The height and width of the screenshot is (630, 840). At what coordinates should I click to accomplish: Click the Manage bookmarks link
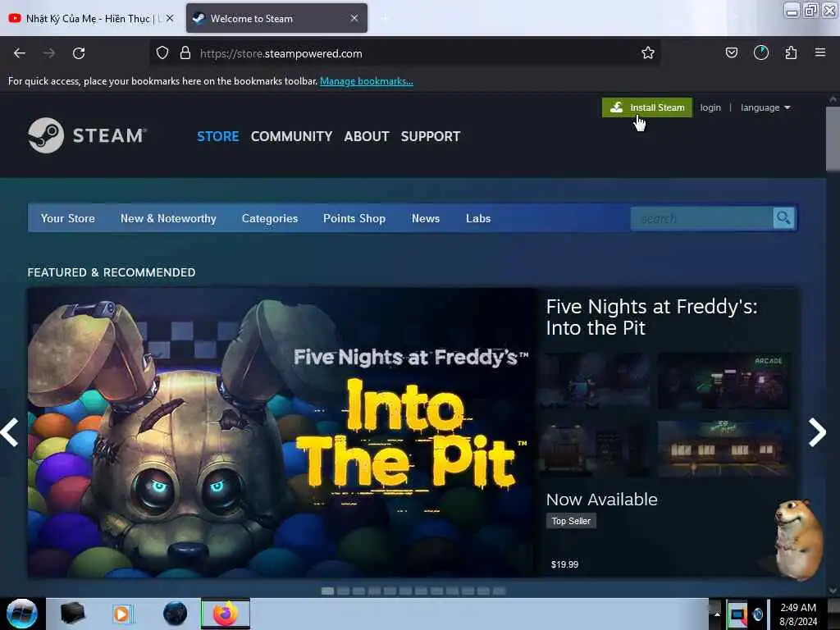(367, 81)
